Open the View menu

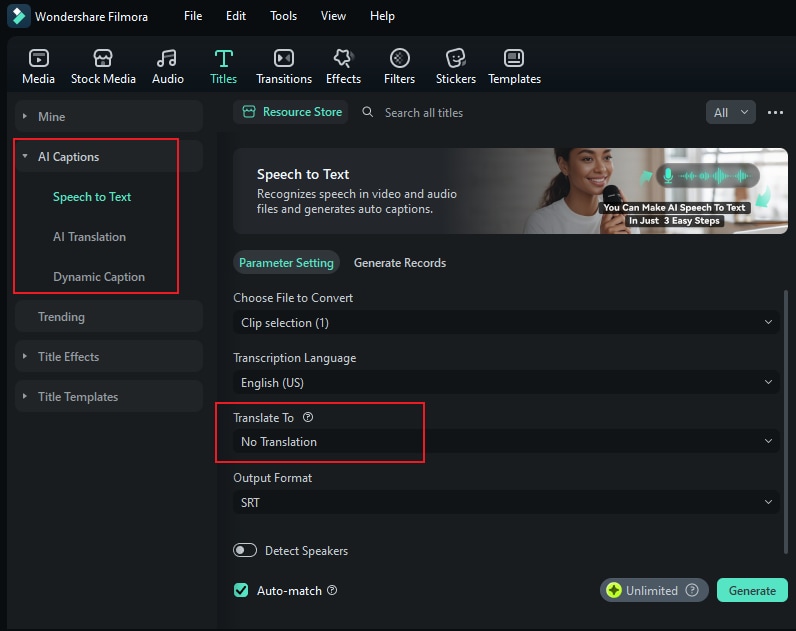click(x=333, y=16)
